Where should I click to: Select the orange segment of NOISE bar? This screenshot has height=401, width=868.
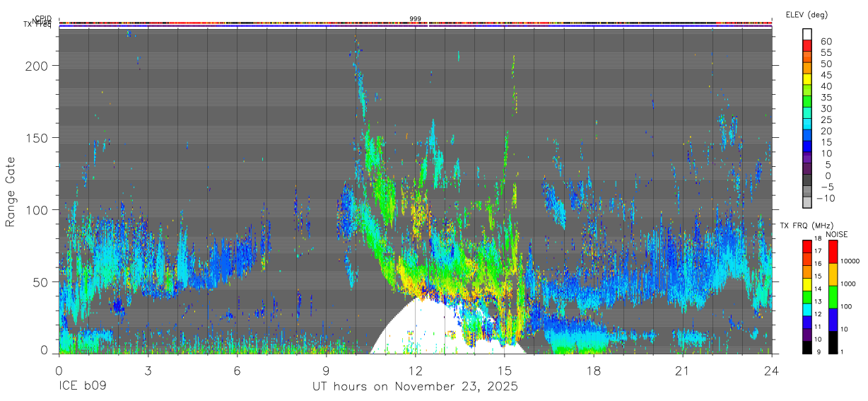833,274
